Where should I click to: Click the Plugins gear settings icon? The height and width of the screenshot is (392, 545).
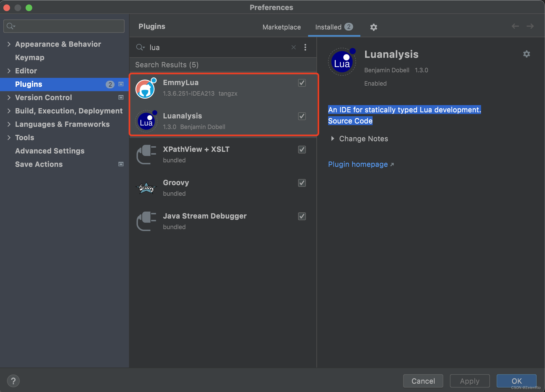[374, 27]
